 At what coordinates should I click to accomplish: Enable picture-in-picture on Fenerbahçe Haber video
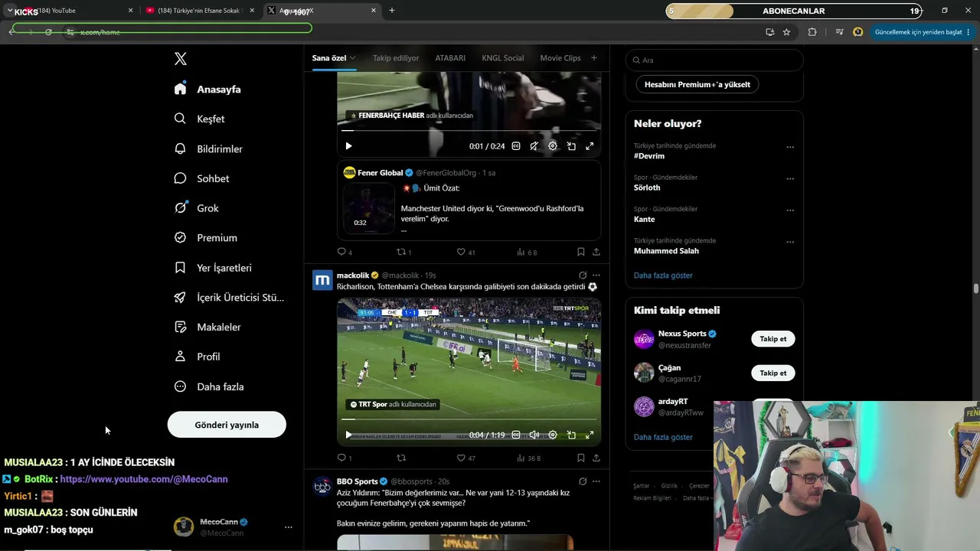coord(571,146)
